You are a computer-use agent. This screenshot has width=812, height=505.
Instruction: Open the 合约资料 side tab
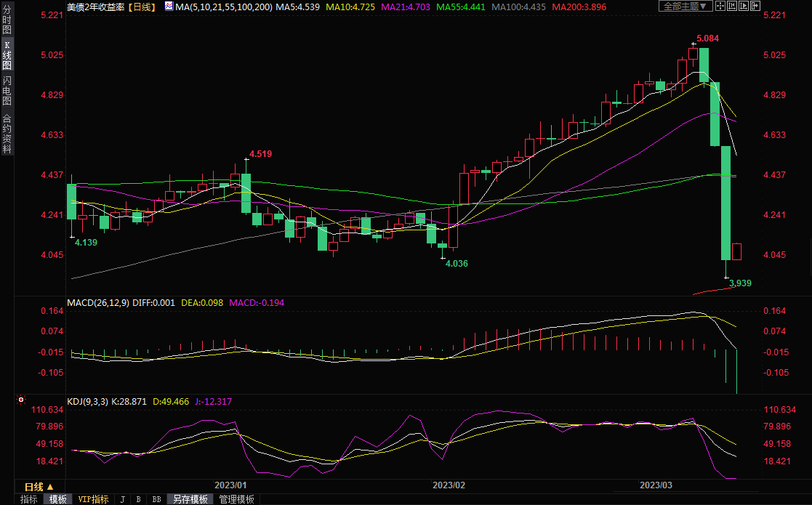click(7, 134)
